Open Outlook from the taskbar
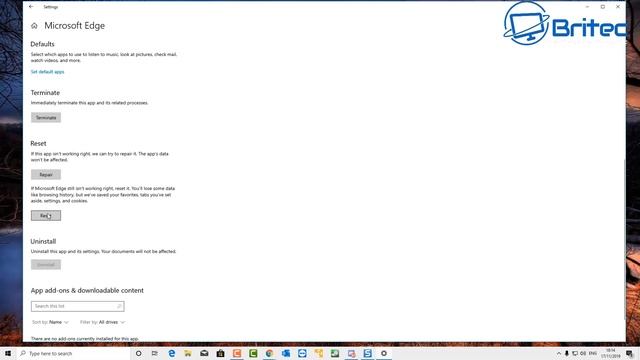This screenshot has width=640, height=360. (286, 353)
